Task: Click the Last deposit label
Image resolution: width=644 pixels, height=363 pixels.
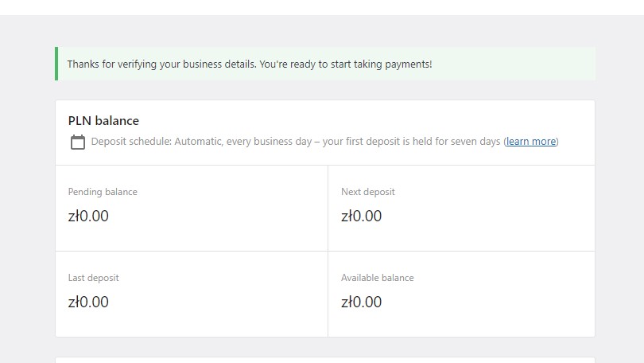Action: 93,278
